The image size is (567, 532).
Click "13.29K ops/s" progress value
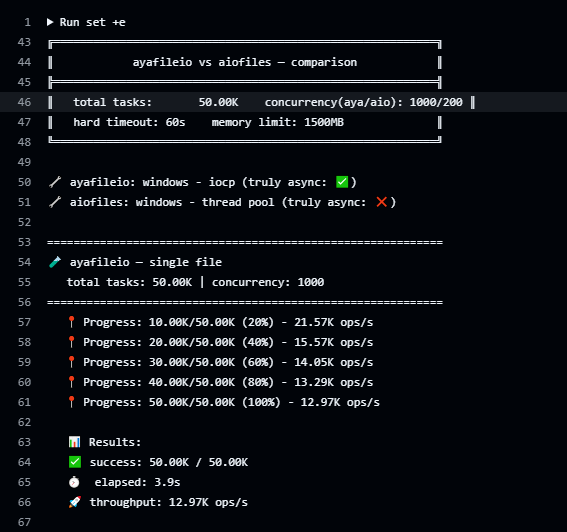pyautogui.click(x=333, y=382)
